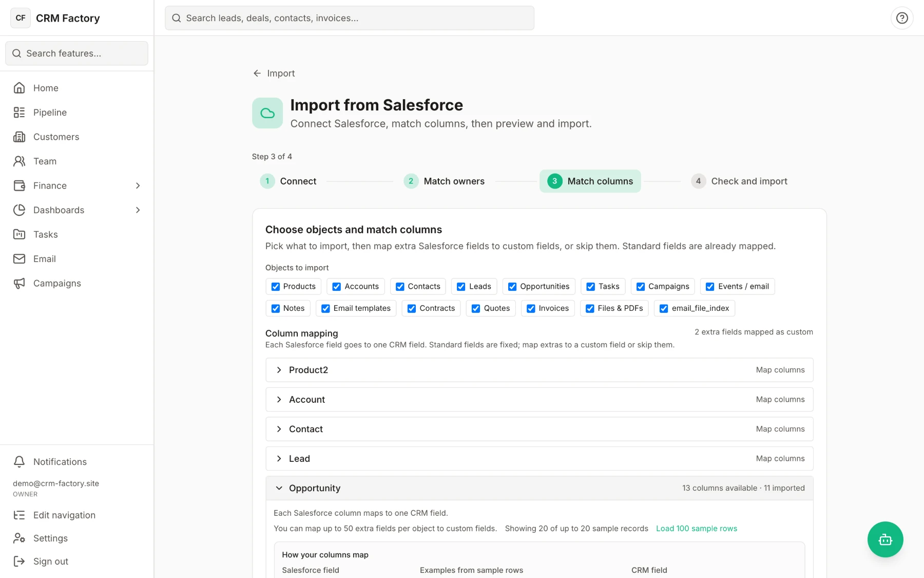
Task: Toggle the Leads checkbox
Action: tap(461, 287)
